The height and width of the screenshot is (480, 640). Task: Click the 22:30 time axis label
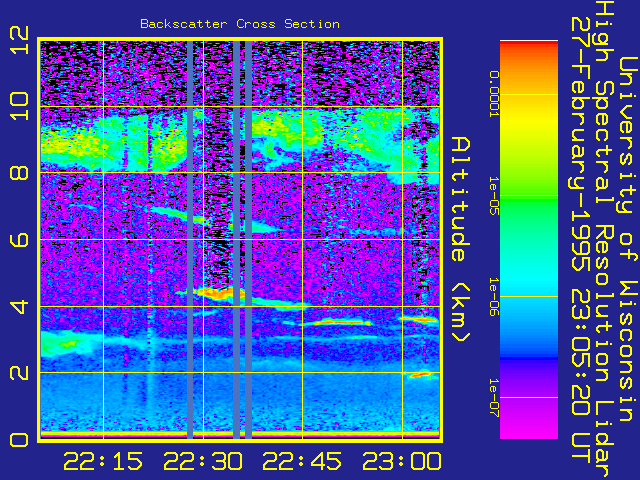(x=203, y=461)
